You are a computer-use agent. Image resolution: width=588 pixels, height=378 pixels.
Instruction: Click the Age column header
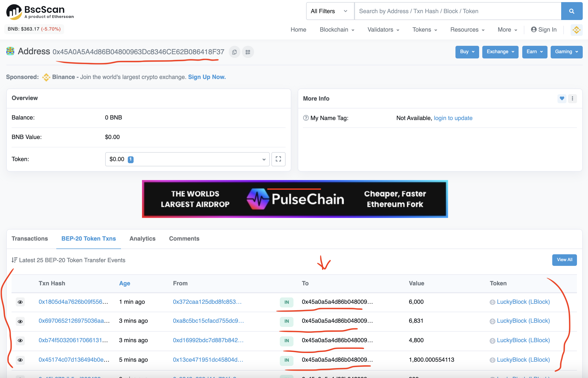125,283
